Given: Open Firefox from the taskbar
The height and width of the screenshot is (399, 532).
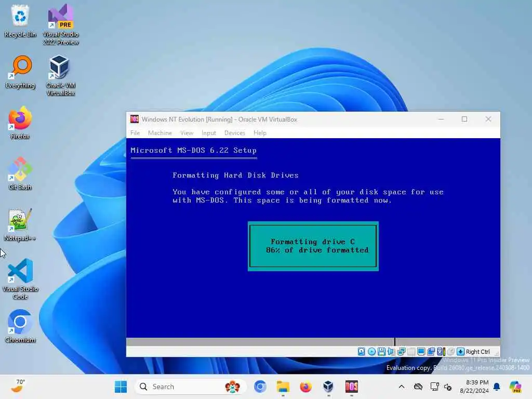Looking at the screenshot, I should tap(305, 387).
